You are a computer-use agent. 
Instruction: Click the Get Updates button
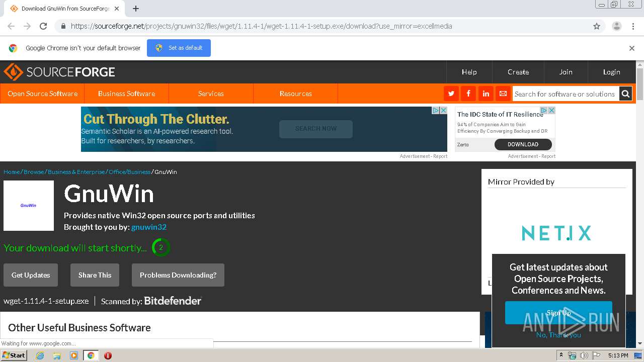click(31, 275)
